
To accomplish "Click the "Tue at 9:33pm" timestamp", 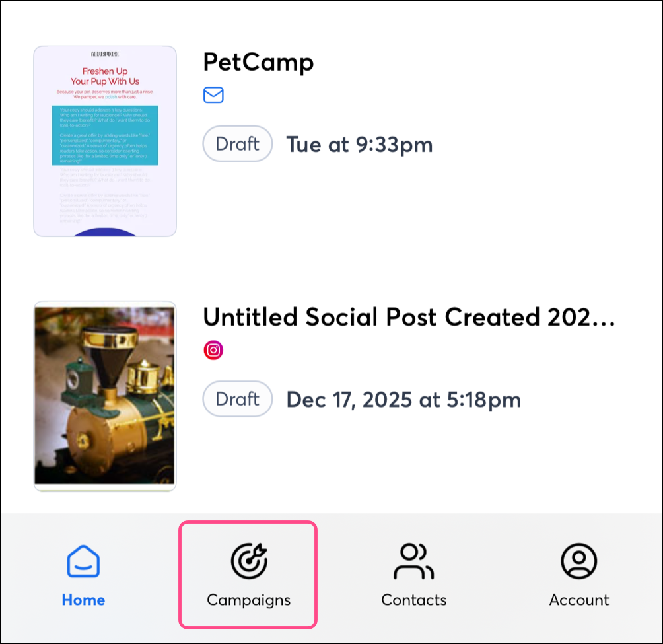I will click(x=359, y=145).
